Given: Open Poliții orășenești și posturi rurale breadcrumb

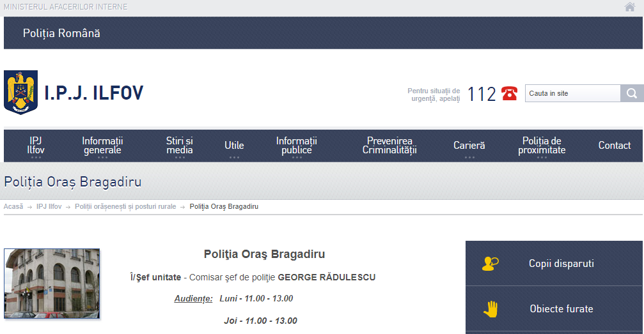Looking at the screenshot, I should [x=125, y=206].
